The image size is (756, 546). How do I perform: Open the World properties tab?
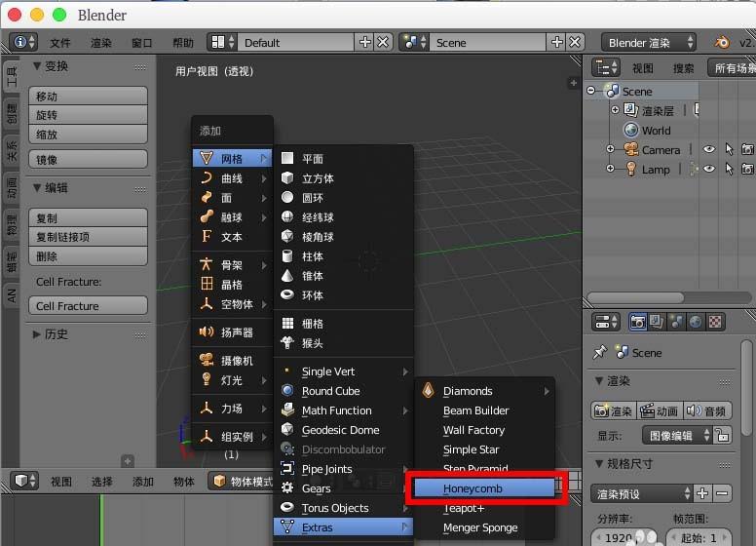click(696, 322)
